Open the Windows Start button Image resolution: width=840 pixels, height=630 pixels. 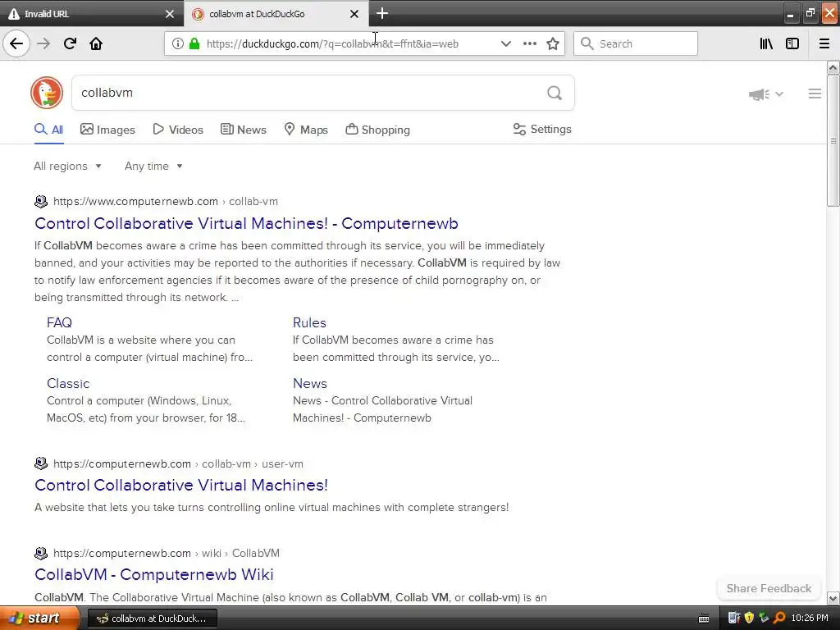39,618
